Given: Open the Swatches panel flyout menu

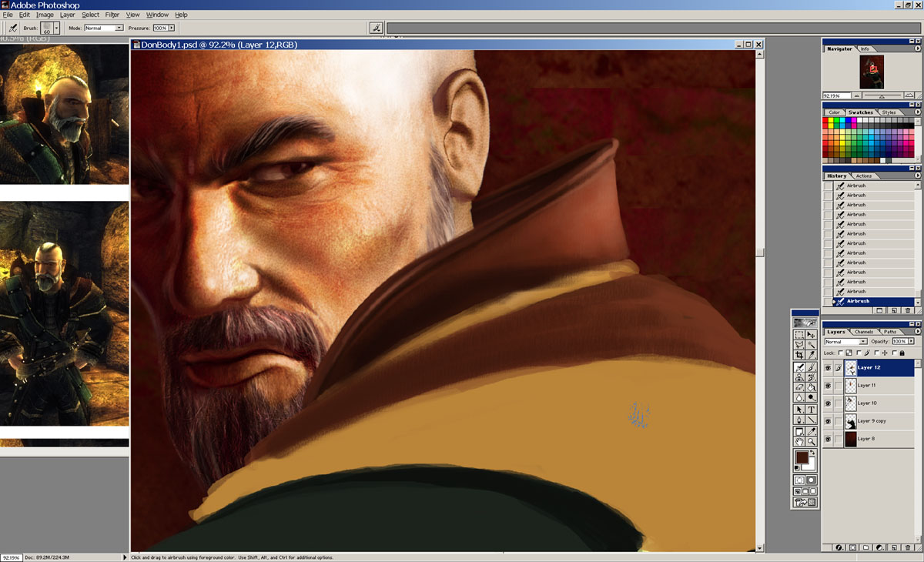Looking at the screenshot, I should click(x=917, y=112).
